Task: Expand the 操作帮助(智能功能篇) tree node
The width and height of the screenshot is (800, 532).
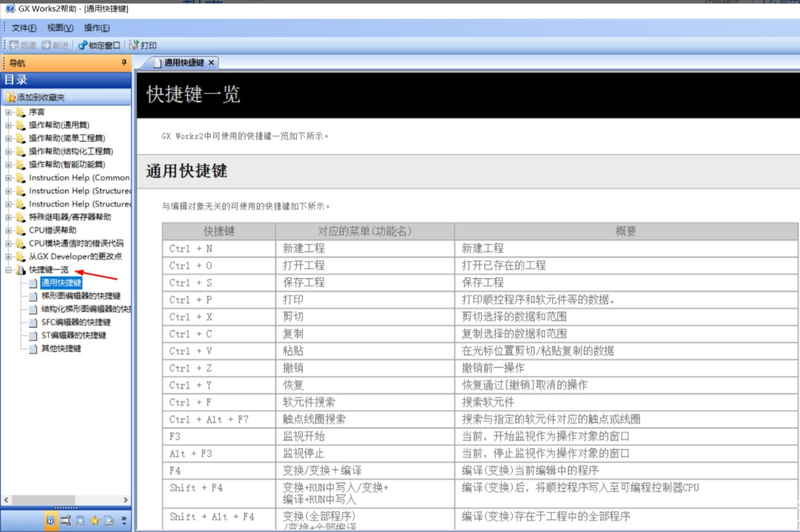Action: tap(9, 164)
